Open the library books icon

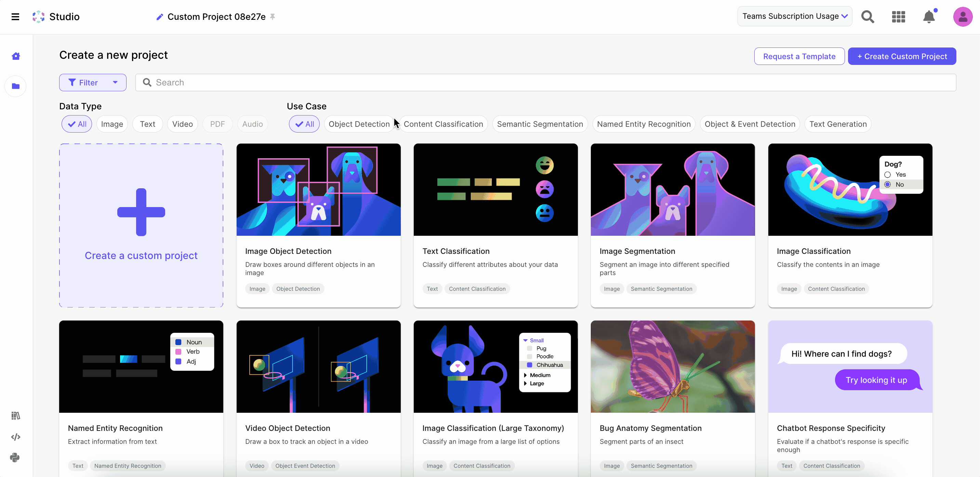[x=16, y=415]
